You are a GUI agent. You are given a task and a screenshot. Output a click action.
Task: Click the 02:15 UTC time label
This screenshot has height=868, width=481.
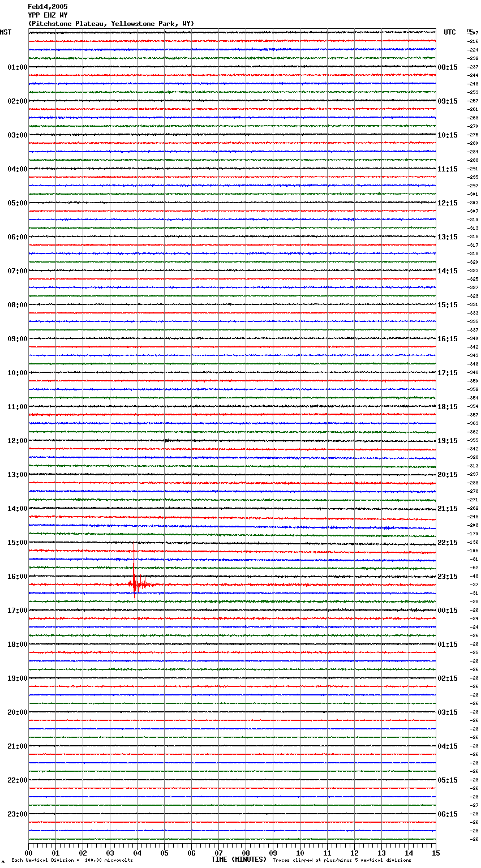(448, 678)
